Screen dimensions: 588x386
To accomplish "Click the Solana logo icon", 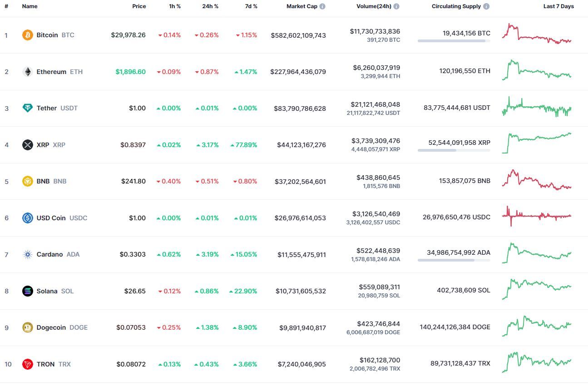I will click(28, 291).
